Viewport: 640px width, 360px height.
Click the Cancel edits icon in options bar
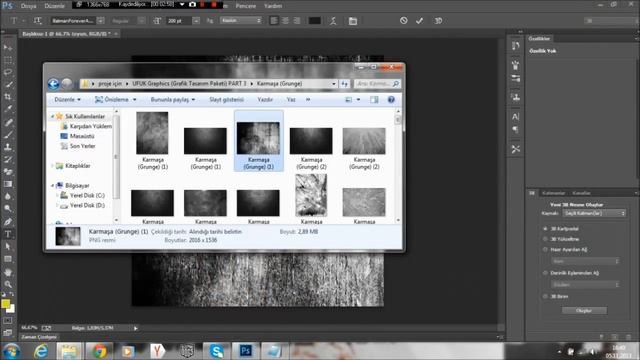click(x=404, y=20)
